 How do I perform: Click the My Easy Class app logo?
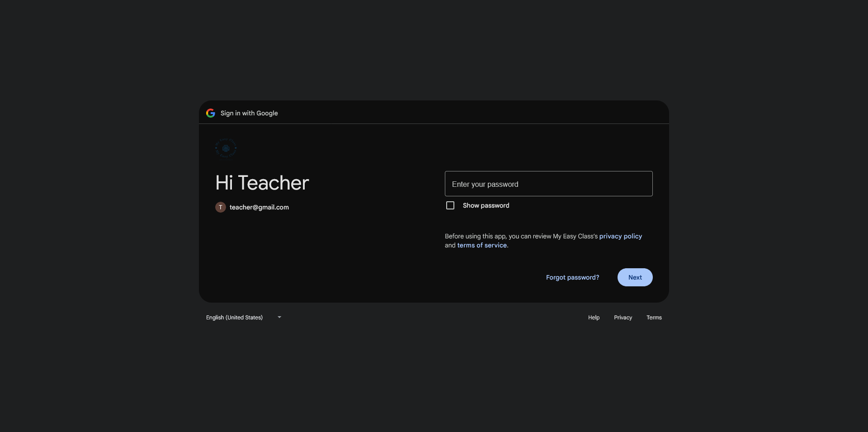click(x=226, y=148)
